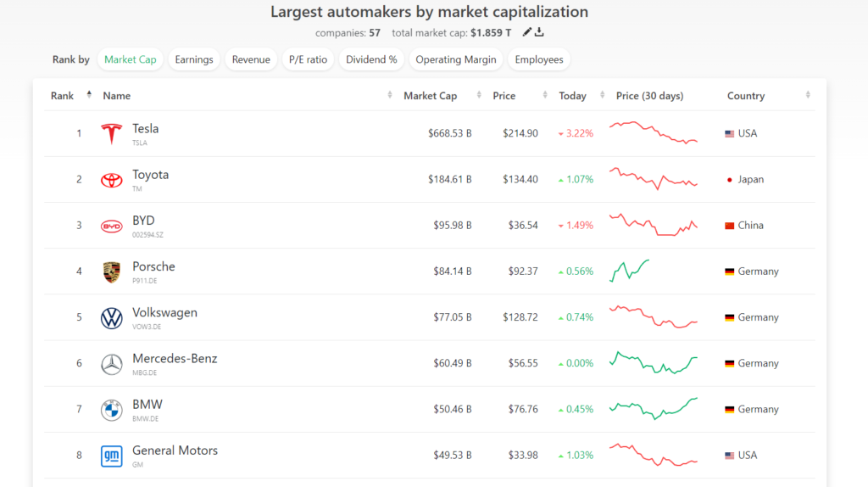Viewport: 868px width, 487px height.
Task: Click the Volkswagen logo icon
Action: (x=111, y=317)
